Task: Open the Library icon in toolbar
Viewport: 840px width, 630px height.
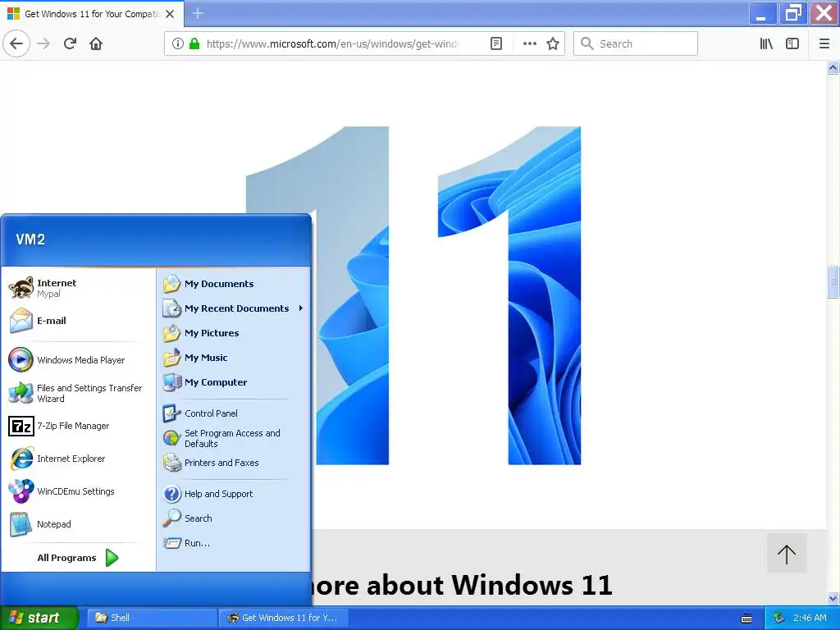Action: [766, 43]
